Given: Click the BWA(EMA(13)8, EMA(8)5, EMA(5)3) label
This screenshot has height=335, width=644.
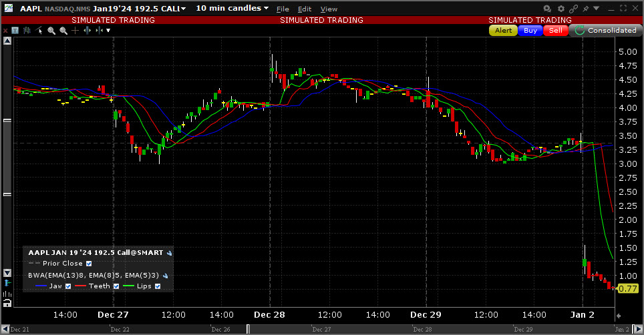Looking at the screenshot, I should (x=94, y=276).
